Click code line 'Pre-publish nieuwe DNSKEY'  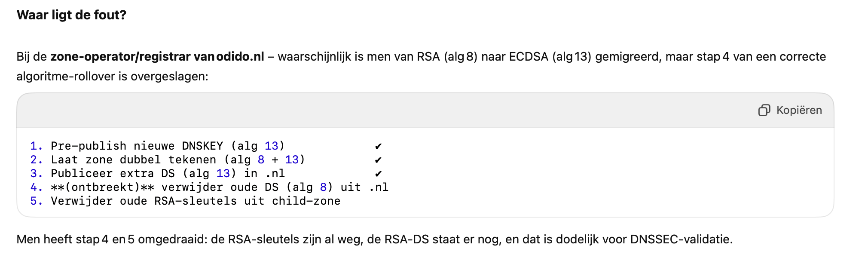click(168, 146)
